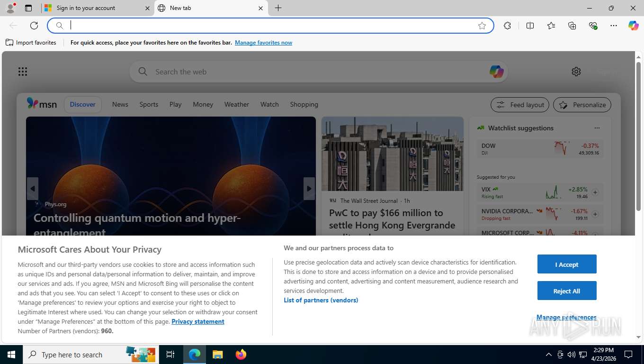Open Copilot sidebar icon
The width and height of the screenshot is (644, 364).
point(634,26)
